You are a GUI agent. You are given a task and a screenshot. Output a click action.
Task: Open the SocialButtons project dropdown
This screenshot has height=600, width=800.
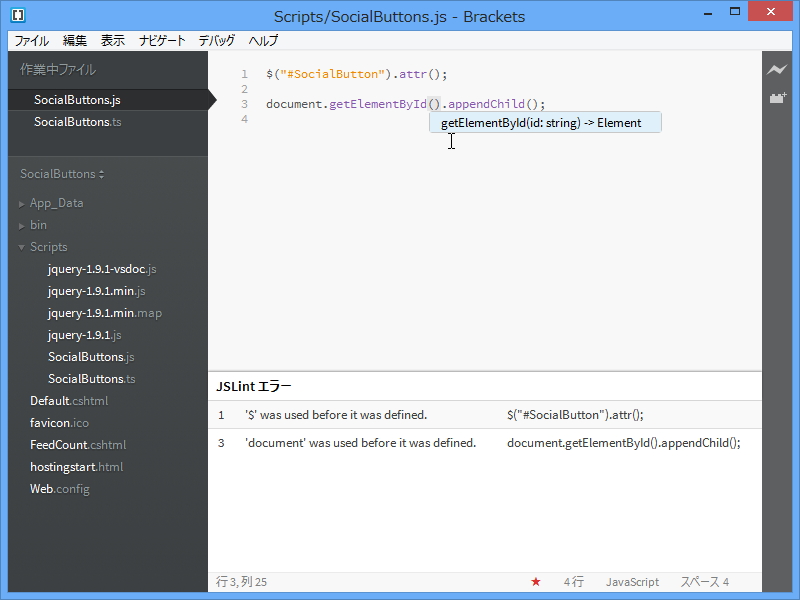pyautogui.click(x=62, y=174)
